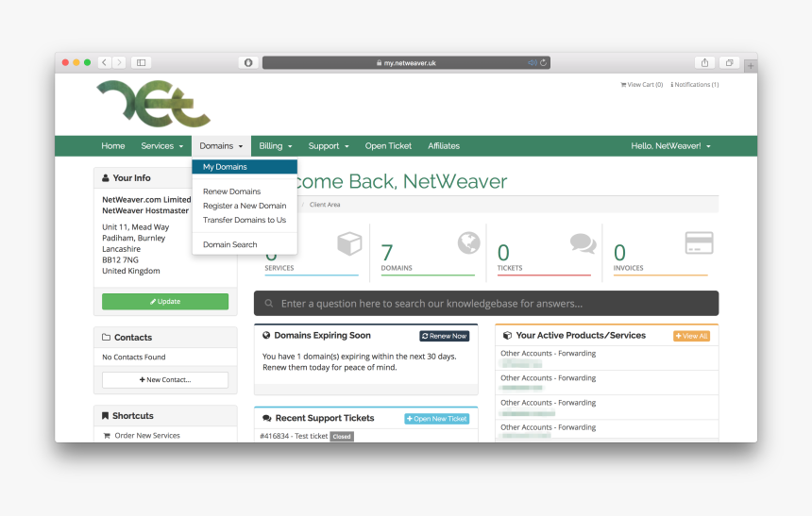Screen dimensions: 812x516
Task: Expand the Services dropdown menu
Action: [162, 146]
